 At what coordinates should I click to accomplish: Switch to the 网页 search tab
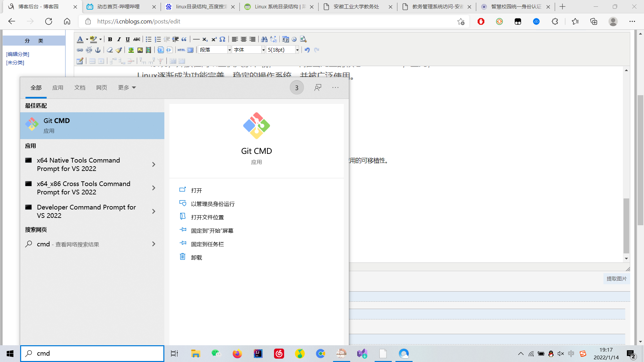coord(102,87)
